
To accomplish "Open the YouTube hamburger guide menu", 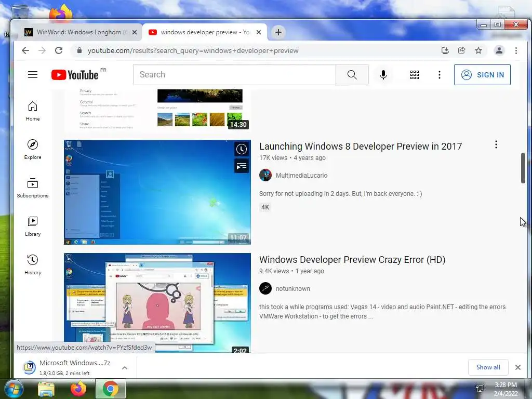I will coord(33,75).
